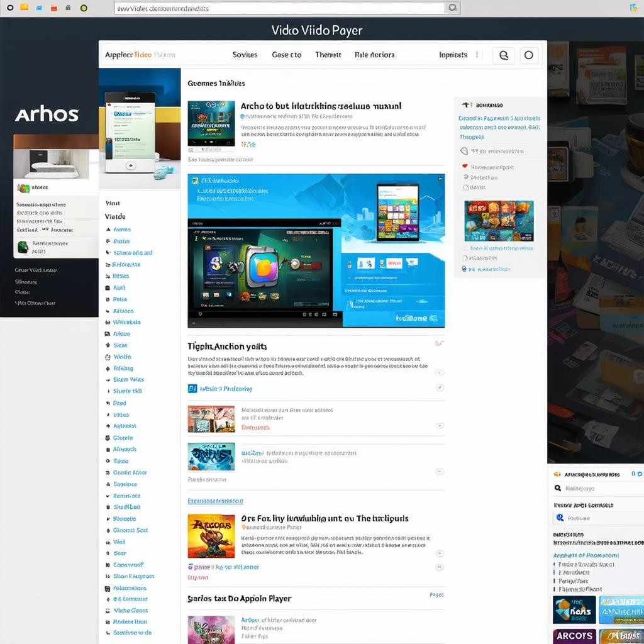
Task: Click the browser address bar URL field
Action: tap(277, 8)
